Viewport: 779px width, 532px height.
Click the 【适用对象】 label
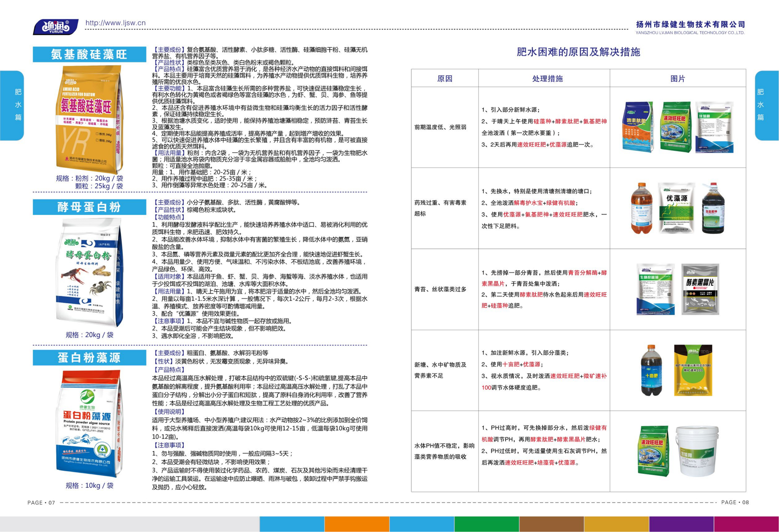[169, 277]
